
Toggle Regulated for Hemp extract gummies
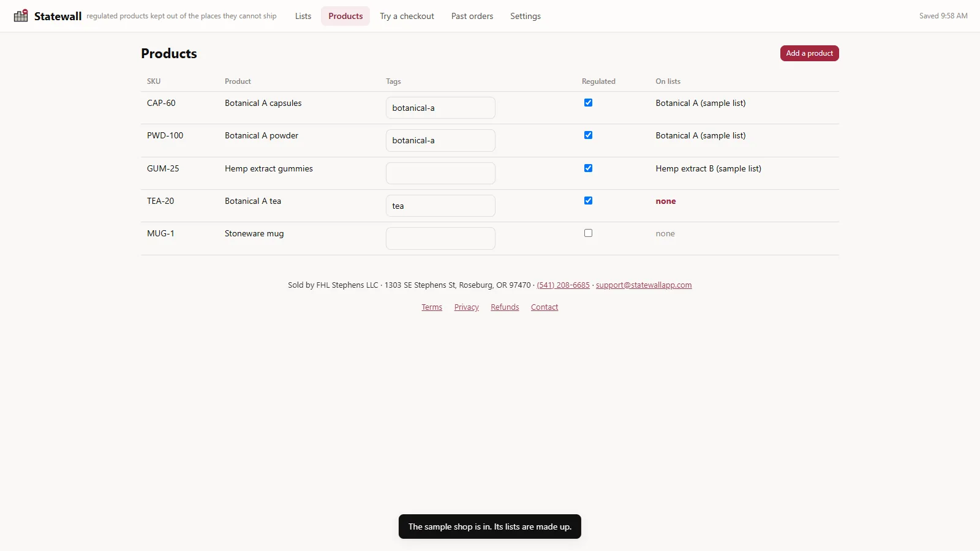[x=588, y=168]
